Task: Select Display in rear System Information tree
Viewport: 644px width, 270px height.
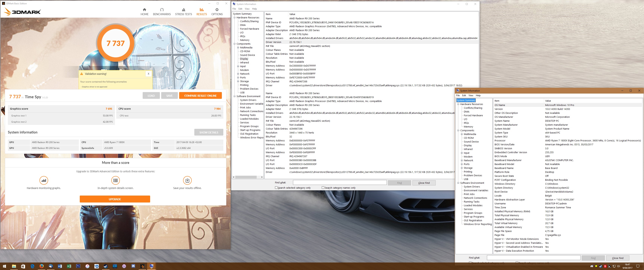Action: point(244,59)
